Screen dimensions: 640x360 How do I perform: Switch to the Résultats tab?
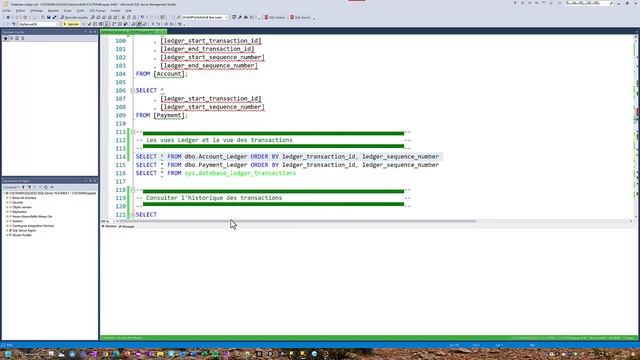(109, 226)
